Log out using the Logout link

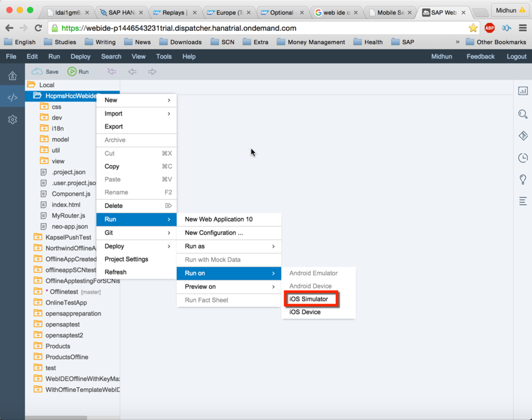(516, 56)
